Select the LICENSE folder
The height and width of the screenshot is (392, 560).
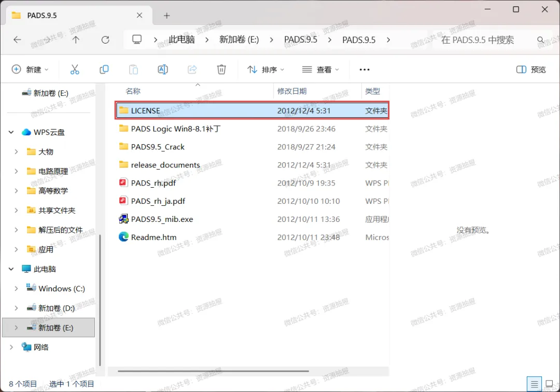click(x=252, y=110)
